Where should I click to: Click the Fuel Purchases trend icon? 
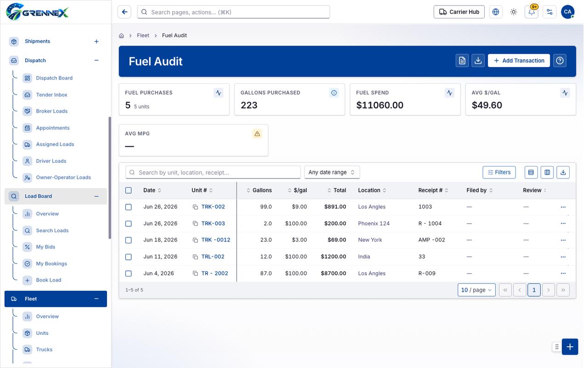(x=219, y=93)
